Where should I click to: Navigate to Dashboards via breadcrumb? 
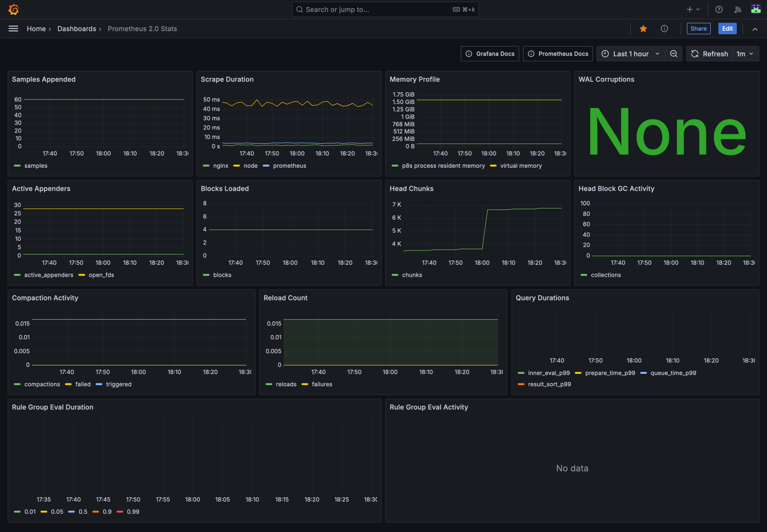click(x=77, y=28)
